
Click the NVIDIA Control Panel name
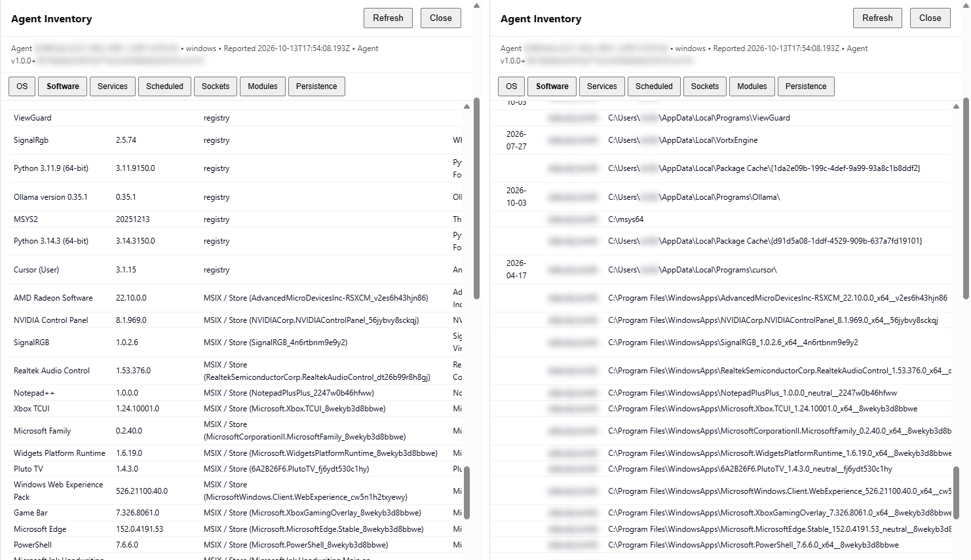tap(50, 320)
